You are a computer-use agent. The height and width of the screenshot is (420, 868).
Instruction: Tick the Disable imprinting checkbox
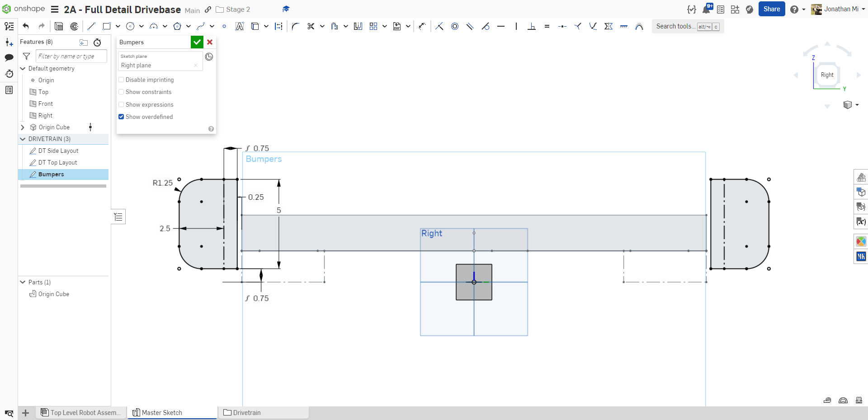pos(121,80)
